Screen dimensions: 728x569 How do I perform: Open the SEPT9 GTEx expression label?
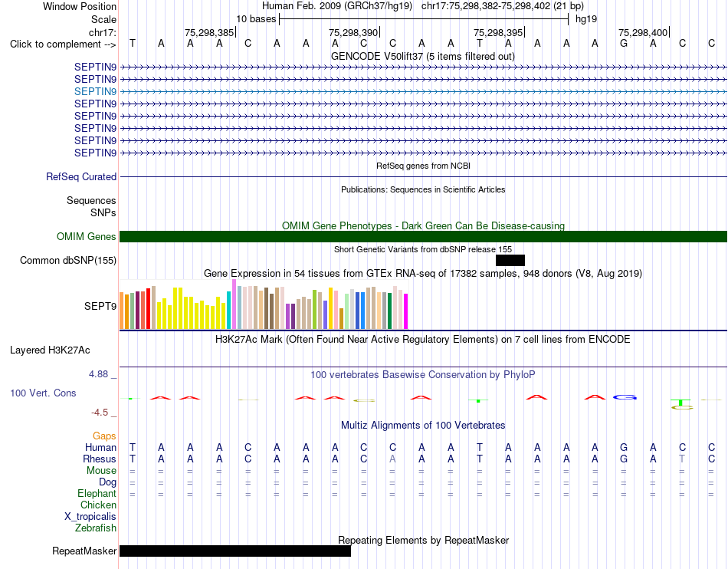pyautogui.click(x=100, y=306)
